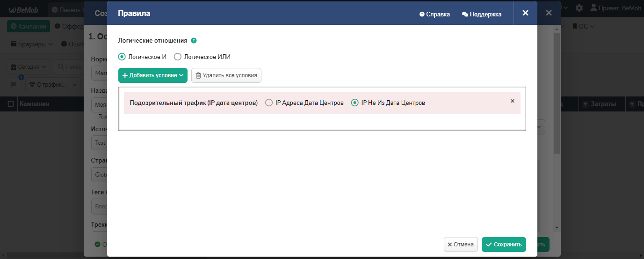The image size is (644, 259).
Task: Open the Справка help link icon
Action: point(422,15)
